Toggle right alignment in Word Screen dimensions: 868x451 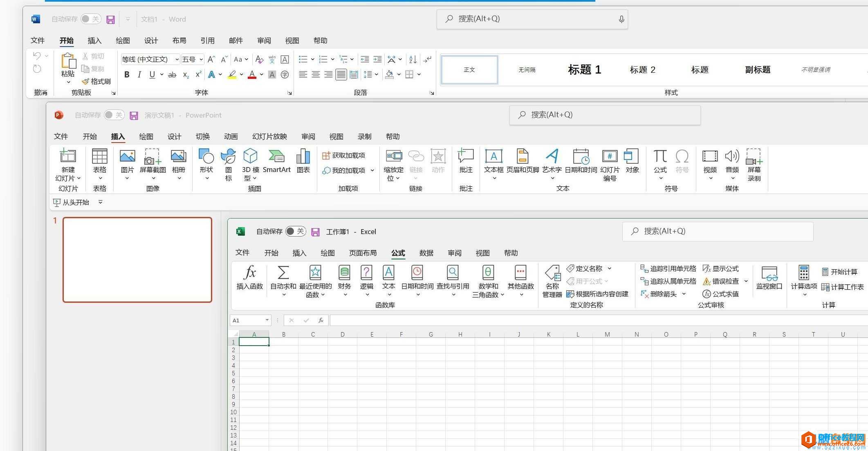pos(328,74)
